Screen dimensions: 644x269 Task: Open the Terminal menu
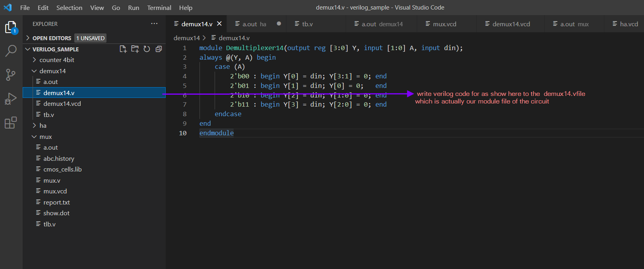159,8
